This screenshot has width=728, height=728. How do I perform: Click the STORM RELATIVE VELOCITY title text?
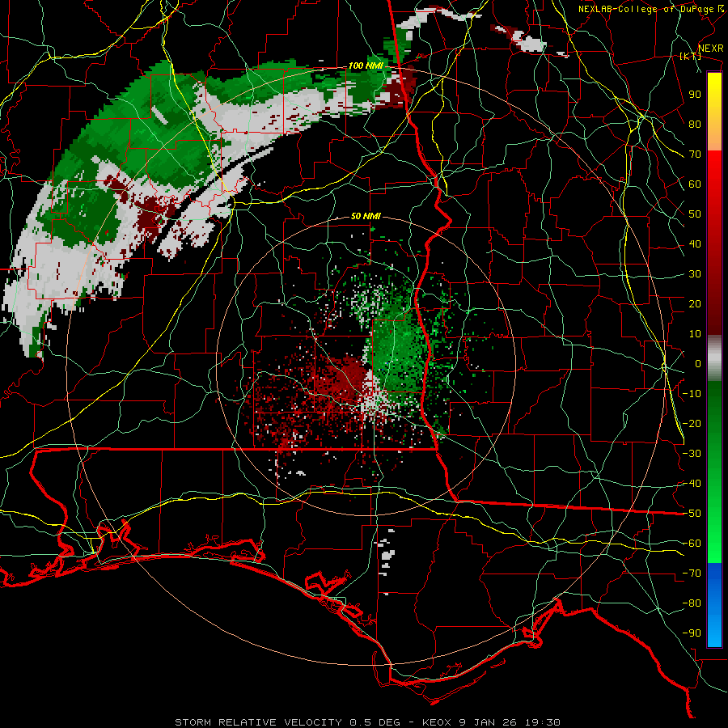pos(258,722)
